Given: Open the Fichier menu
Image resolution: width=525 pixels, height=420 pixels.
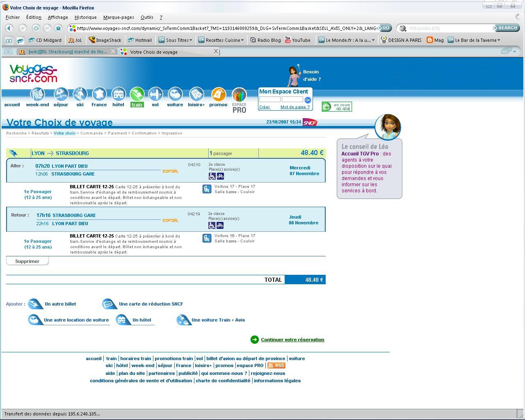Looking at the screenshot, I should (x=13, y=17).
